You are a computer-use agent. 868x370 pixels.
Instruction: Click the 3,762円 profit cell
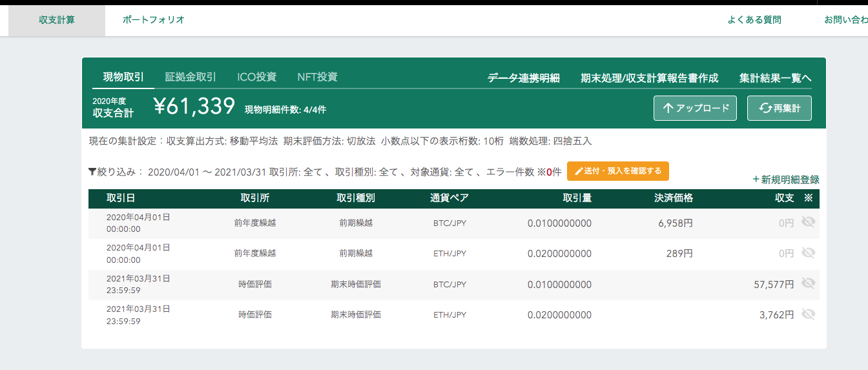(x=777, y=315)
